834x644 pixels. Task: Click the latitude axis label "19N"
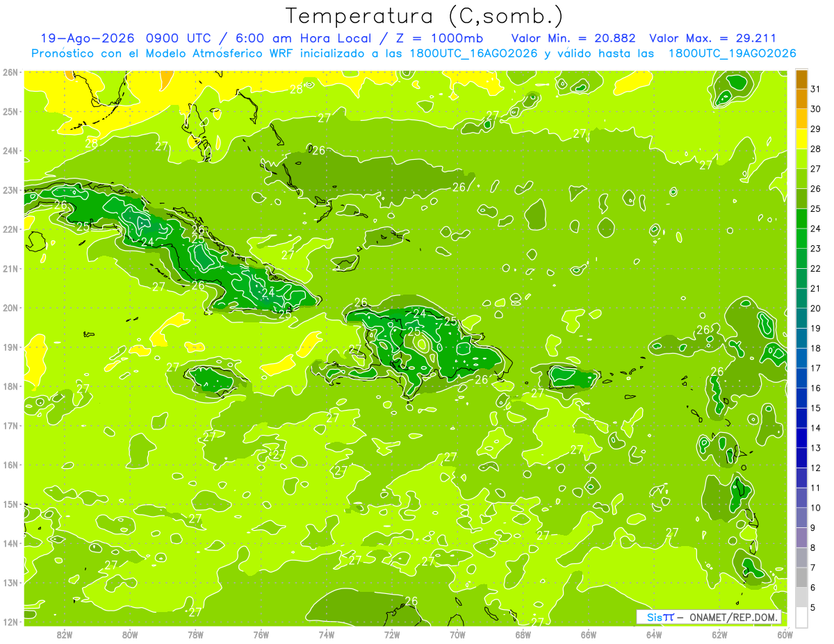(x=10, y=347)
